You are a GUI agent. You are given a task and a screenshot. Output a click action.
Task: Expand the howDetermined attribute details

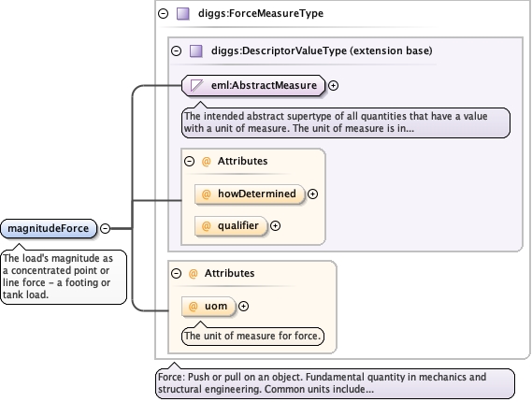coord(312,194)
